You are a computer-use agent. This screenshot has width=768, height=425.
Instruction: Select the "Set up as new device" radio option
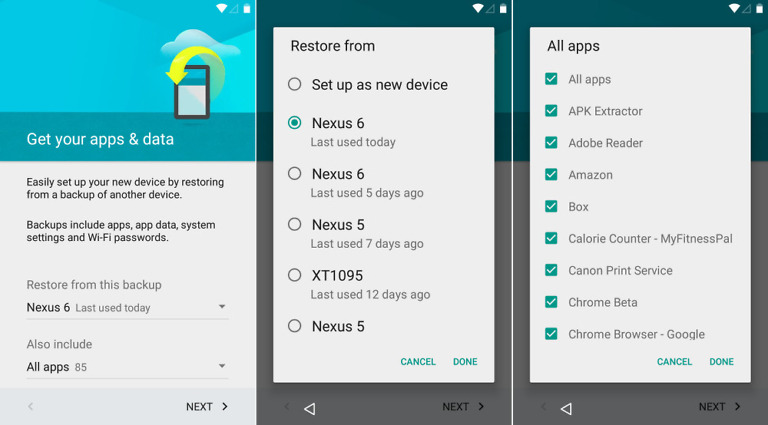click(295, 85)
